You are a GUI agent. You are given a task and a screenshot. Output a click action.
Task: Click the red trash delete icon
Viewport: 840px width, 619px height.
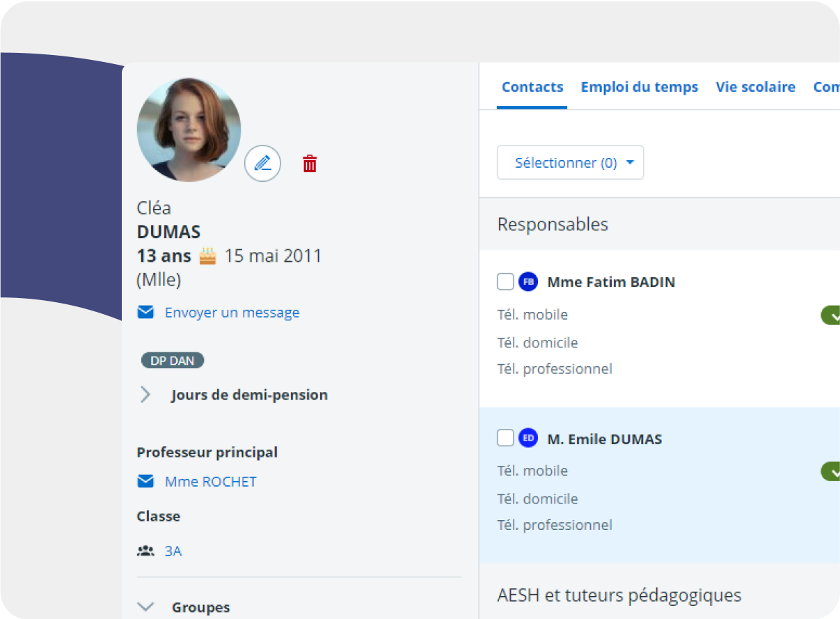(x=310, y=164)
